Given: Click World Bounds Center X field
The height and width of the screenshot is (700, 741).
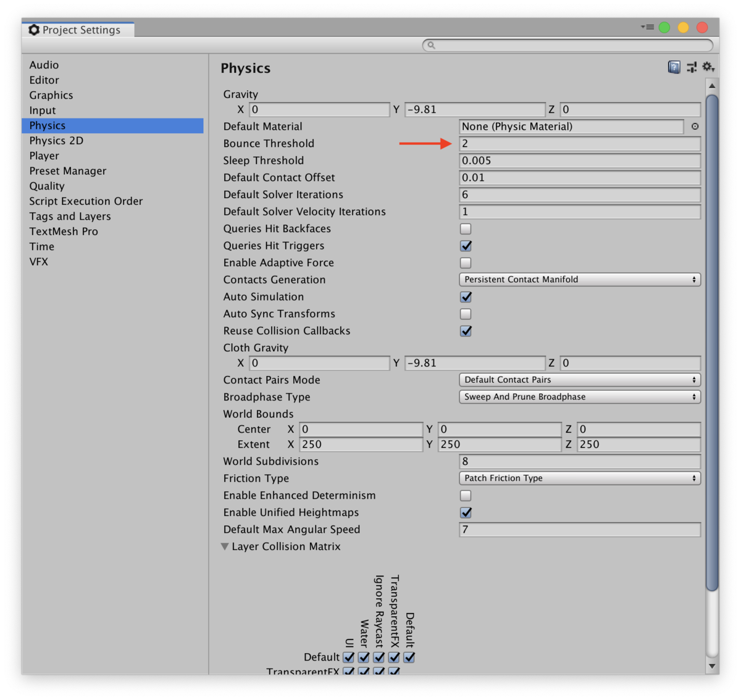Looking at the screenshot, I should pos(361,429).
